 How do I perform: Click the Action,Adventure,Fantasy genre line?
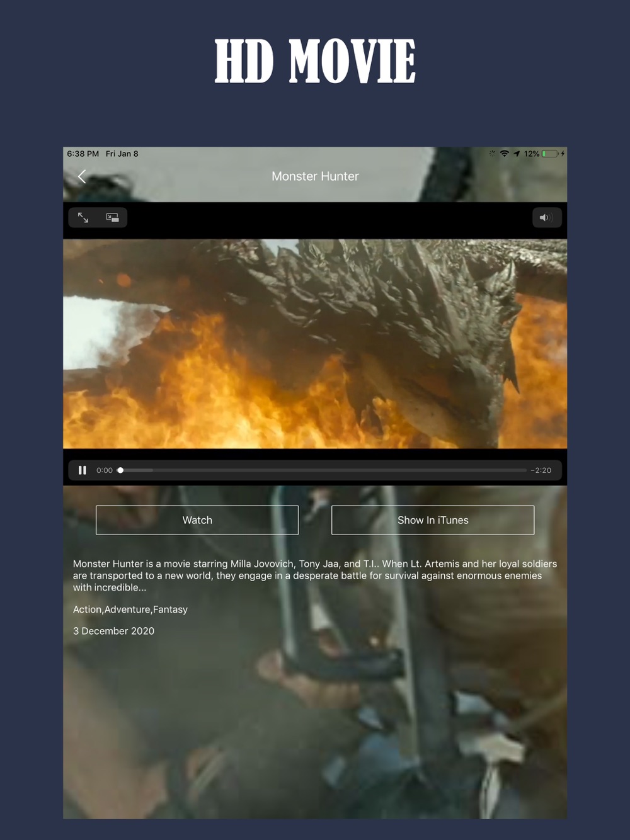tap(130, 610)
